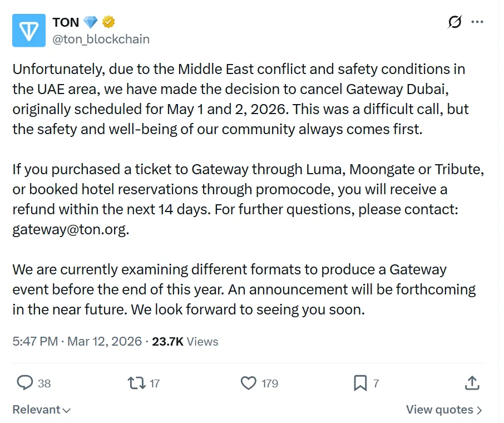The height and width of the screenshot is (423, 504).
Task: Share the tweet via the upload icon
Action: (x=472, y=383)
